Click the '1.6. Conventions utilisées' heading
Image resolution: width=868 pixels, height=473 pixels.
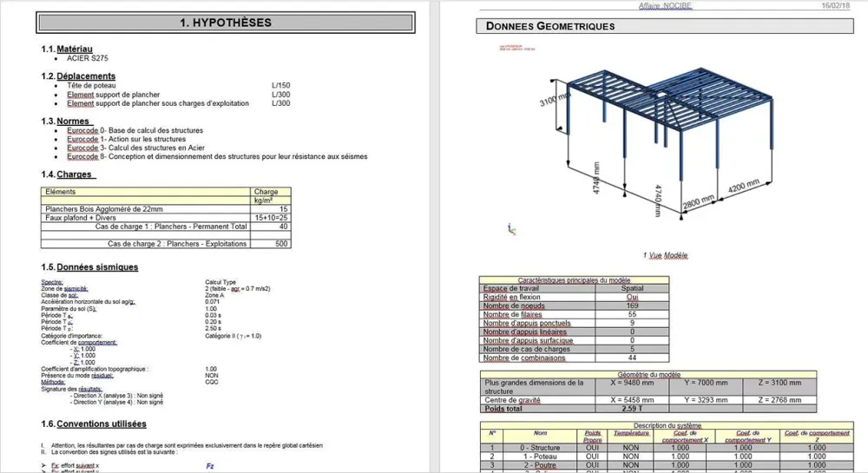[94, 424]
